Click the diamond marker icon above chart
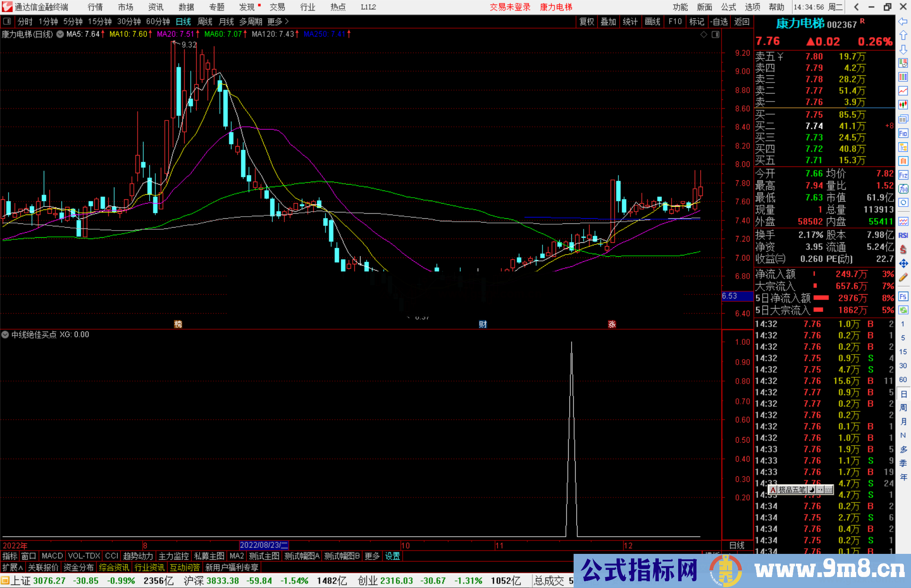 pyautogui.click(x=703, y=35)
